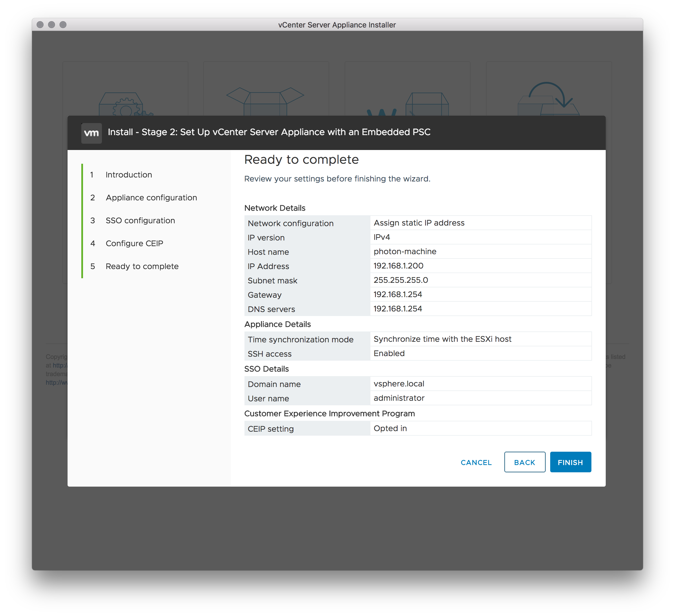Click the window title 'vCenter Server Appliance Installer'
This screenshot has width=675, height=616.
coord(337,25)
